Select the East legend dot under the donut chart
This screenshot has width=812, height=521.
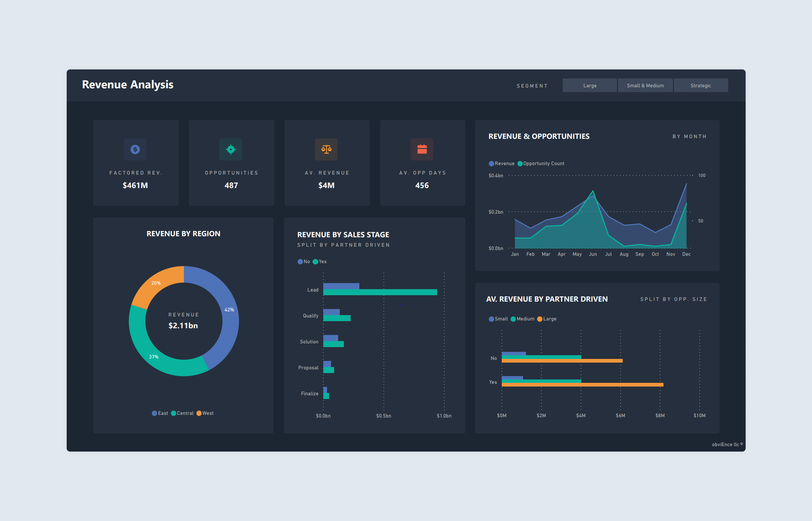[155, 413]
